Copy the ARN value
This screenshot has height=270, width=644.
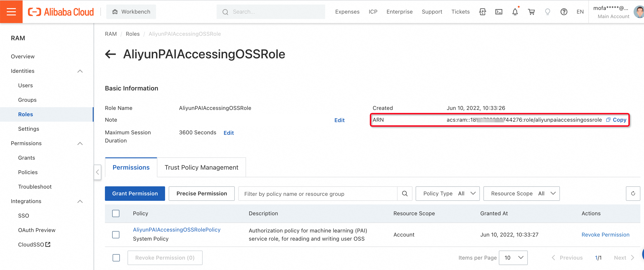click(x=619, y=120)
